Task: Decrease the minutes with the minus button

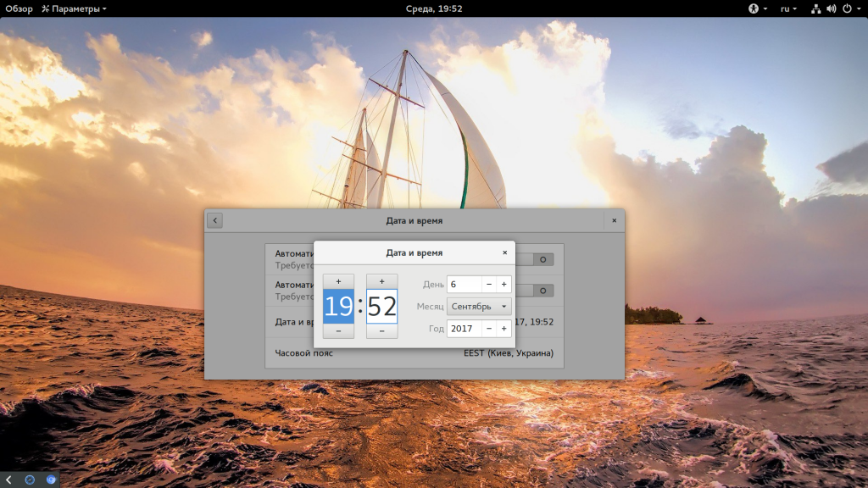Action: pos(381,331)
